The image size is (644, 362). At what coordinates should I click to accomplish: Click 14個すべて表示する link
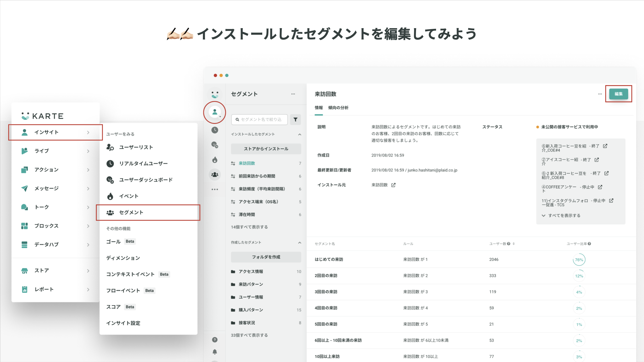pos(249,227)
